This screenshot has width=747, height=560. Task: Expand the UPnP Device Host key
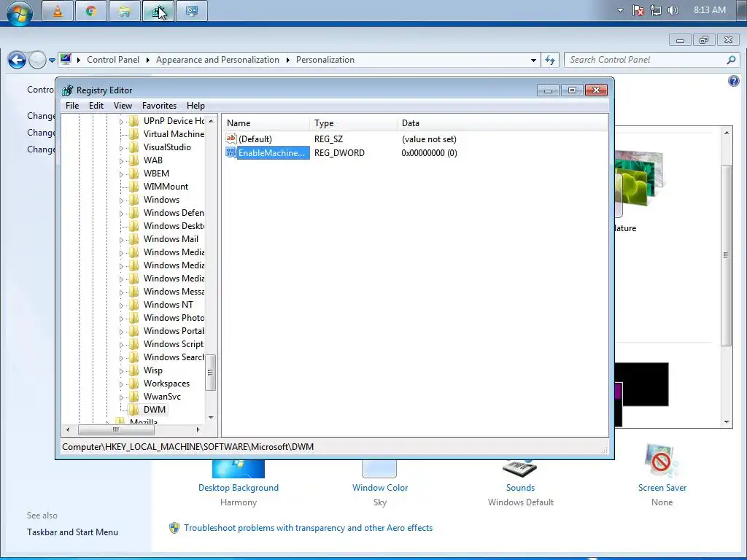click(x=121, y=122)
